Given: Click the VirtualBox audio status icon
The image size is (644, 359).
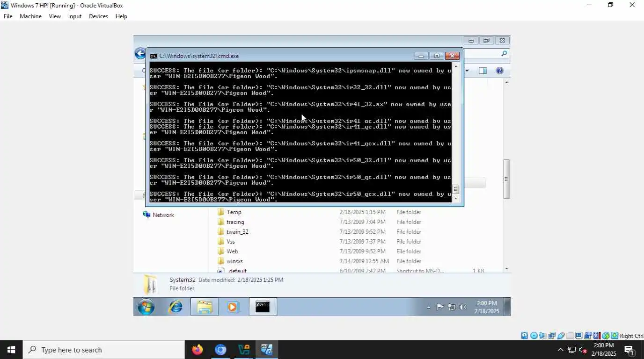Looking at the screenshot, I should pos(542,336).
